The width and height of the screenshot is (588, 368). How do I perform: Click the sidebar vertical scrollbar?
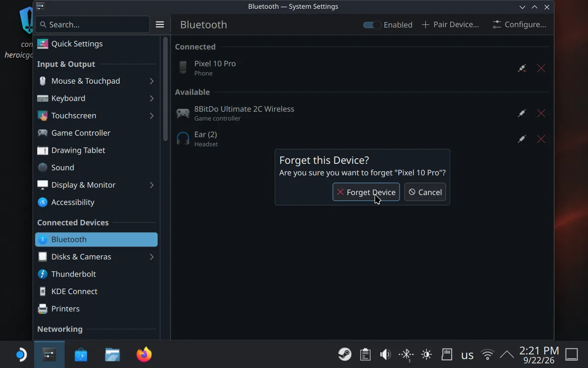(x=165, y=88)
